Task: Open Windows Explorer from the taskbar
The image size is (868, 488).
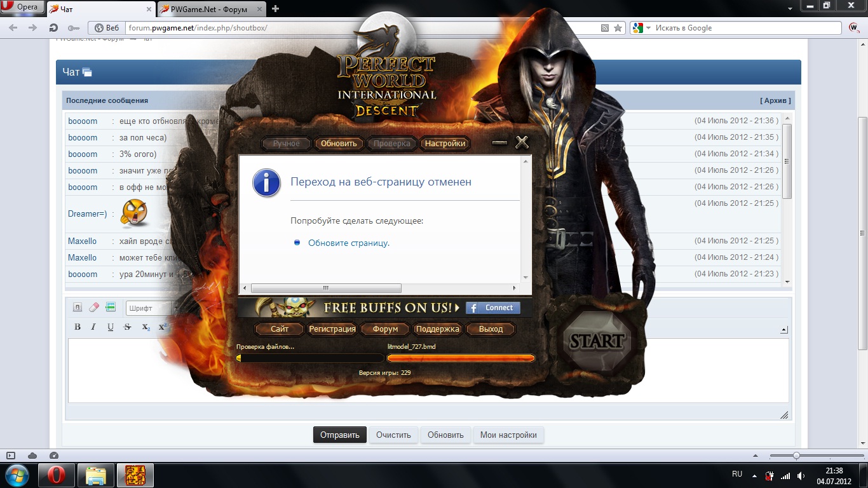Action: [x=97, y=475]
